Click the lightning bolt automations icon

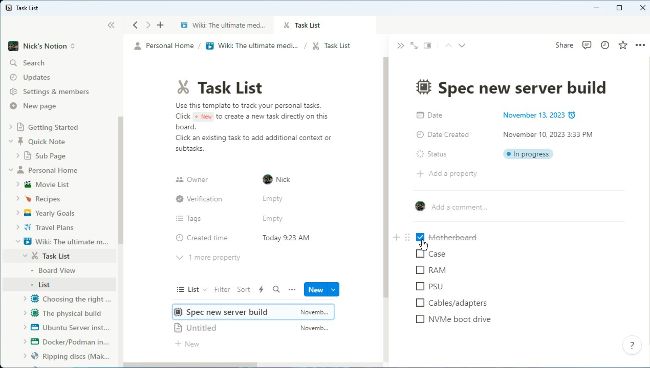[x=261, y=289]
